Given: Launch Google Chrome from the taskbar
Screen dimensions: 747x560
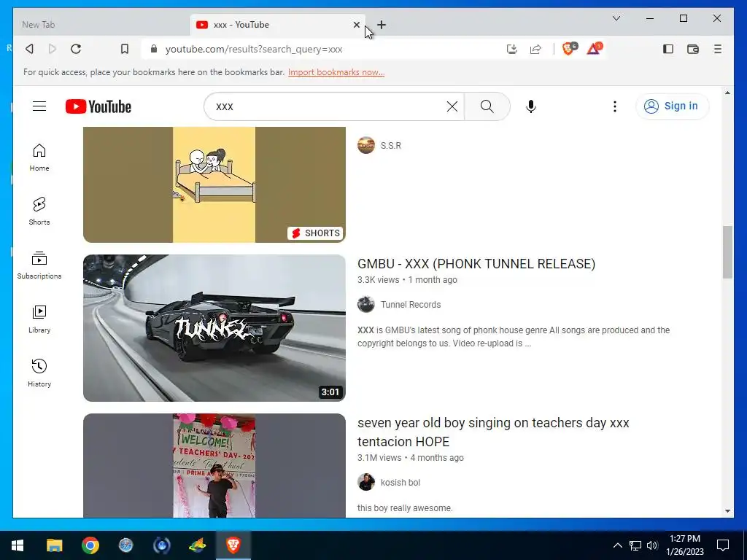Looking at the screenshot, I should [90, 545].
